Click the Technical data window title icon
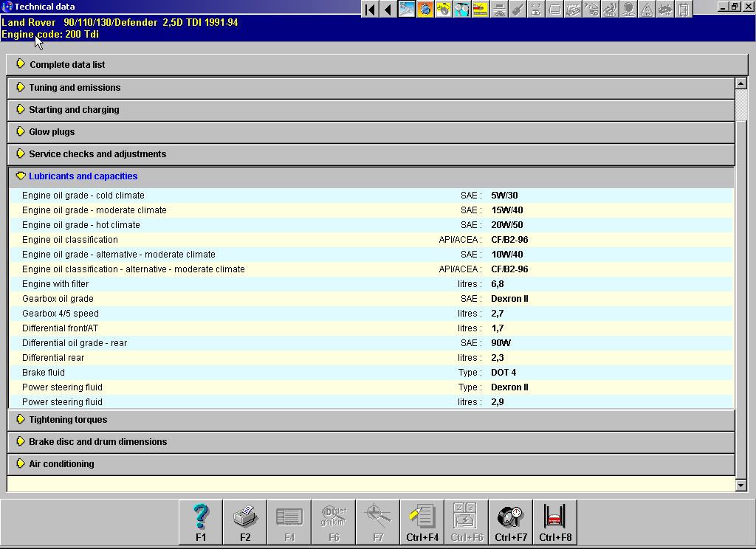The image size is (756, 549). [x=7, y=7]
